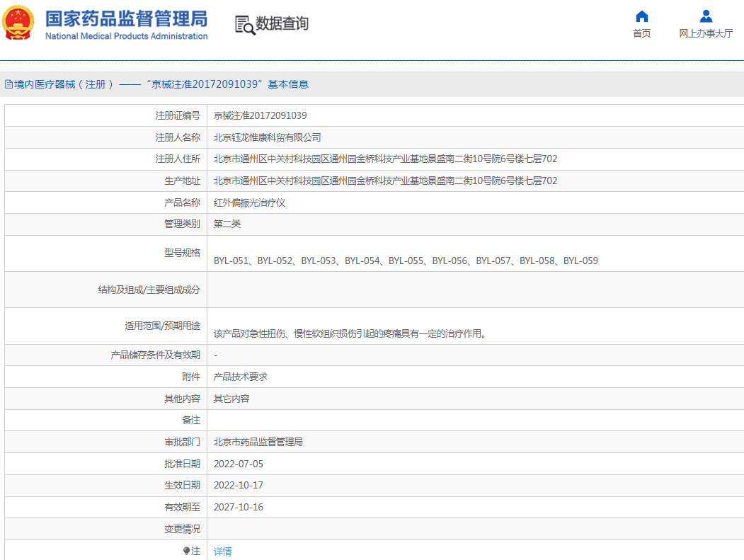The width and height of the screenshot is (744, 560).
Task: Select the 首页 menu item
Action: (x=641, y=33)
